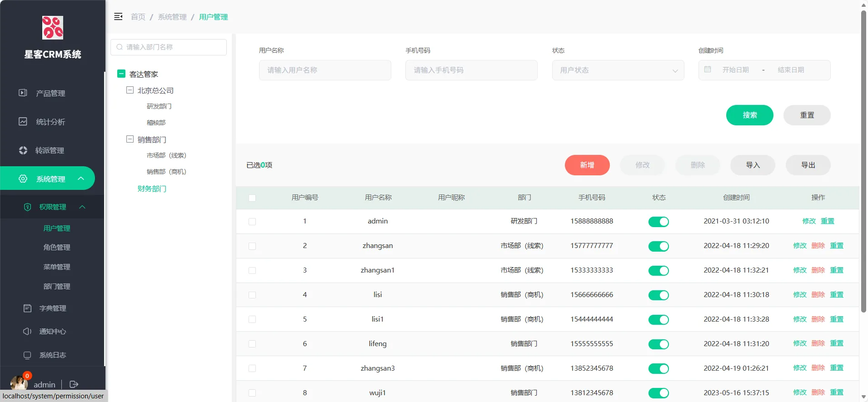Tick the checkbox for the admin row

(x=252, y=222)
